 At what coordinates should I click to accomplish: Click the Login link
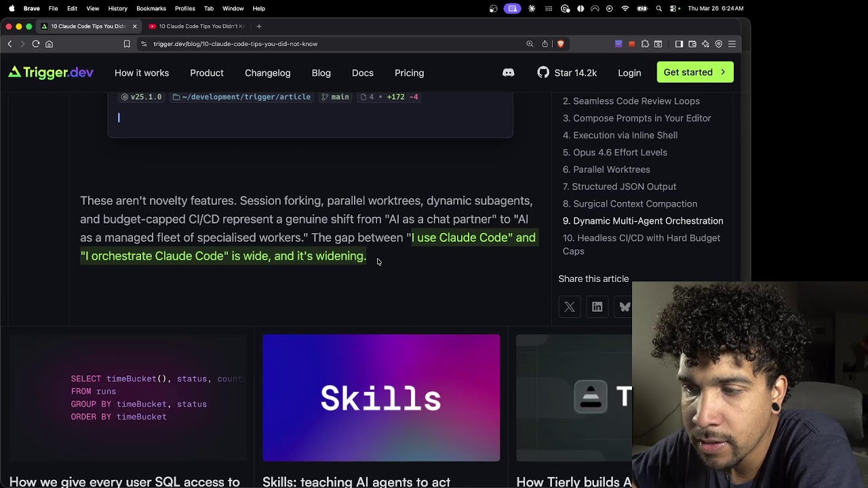(629, 73)
